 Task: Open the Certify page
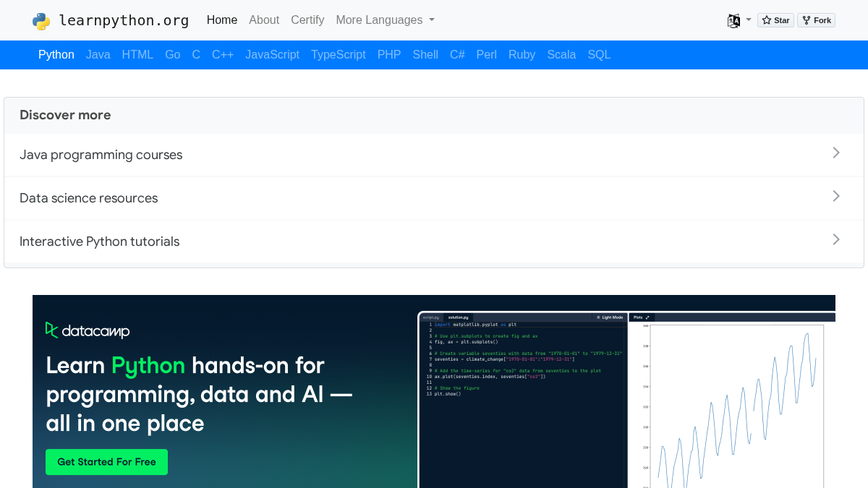point(307,20)
